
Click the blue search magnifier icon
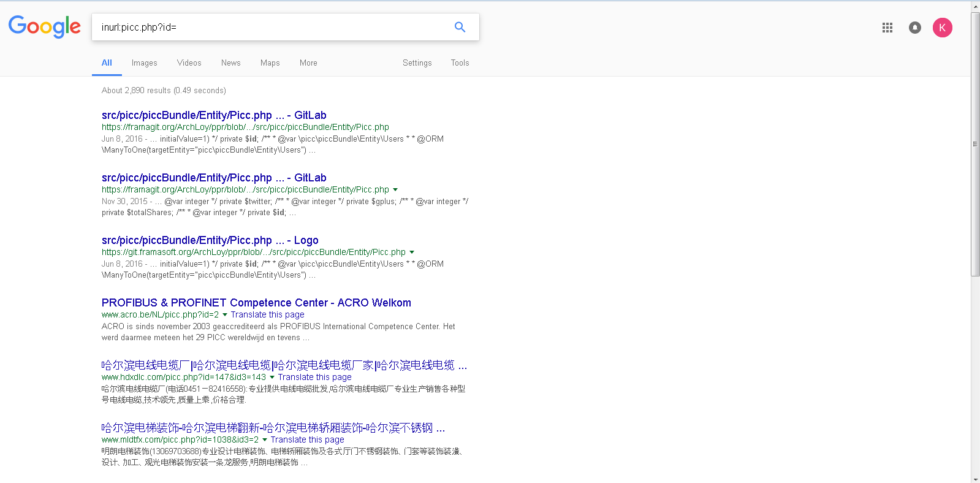pos(460,27)
